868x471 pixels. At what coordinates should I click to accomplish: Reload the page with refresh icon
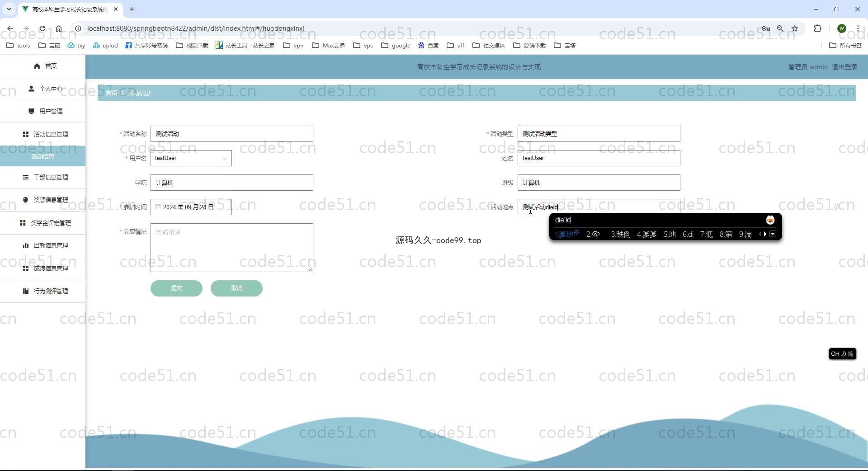[42, 28]
